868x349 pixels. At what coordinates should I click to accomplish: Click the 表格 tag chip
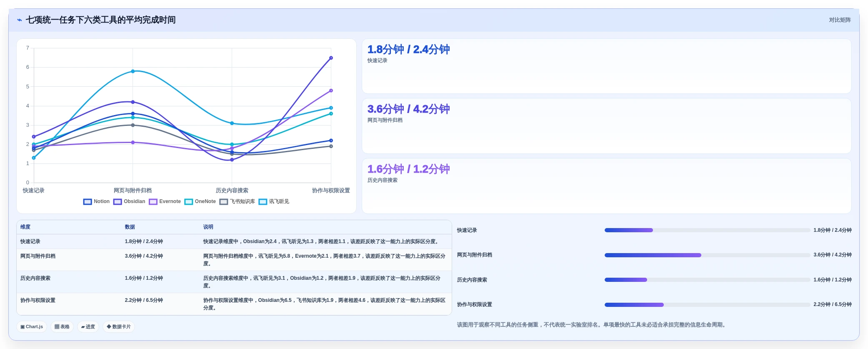[62, 326]
